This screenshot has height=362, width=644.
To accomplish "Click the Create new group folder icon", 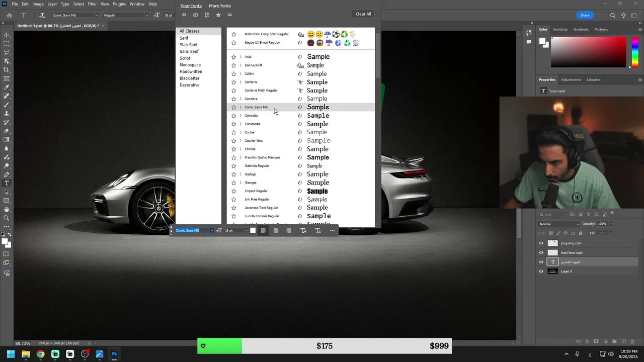I will [614, 341].
